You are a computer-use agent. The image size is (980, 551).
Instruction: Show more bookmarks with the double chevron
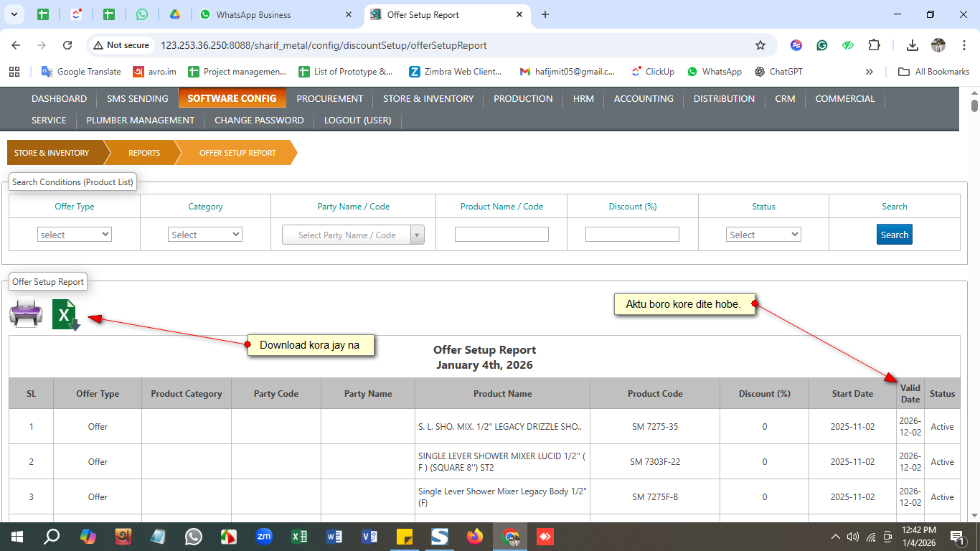click(x=870, y=72)
